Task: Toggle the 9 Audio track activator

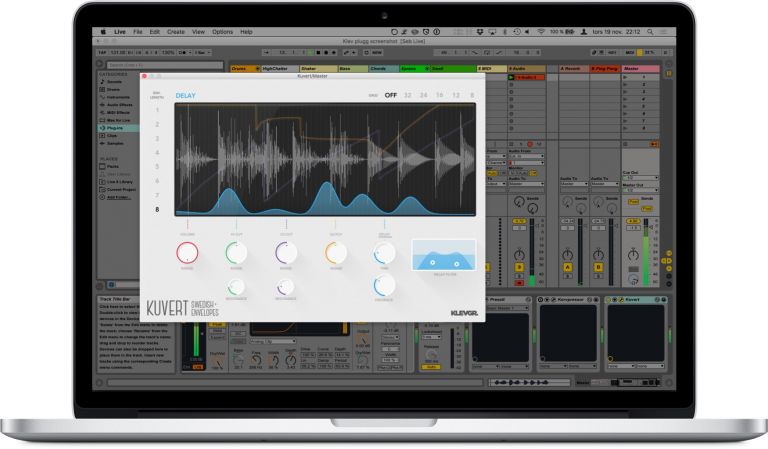Action: [x=519, y=267]
